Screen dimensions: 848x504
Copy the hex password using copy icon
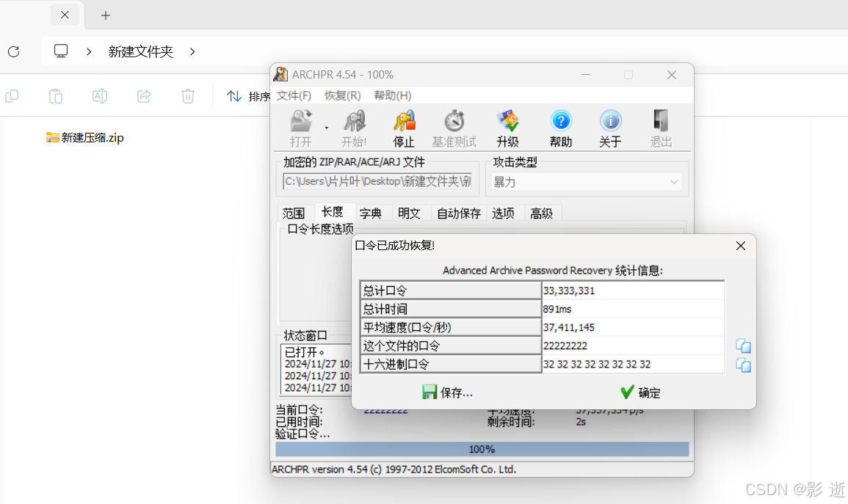tap(743, 365)
